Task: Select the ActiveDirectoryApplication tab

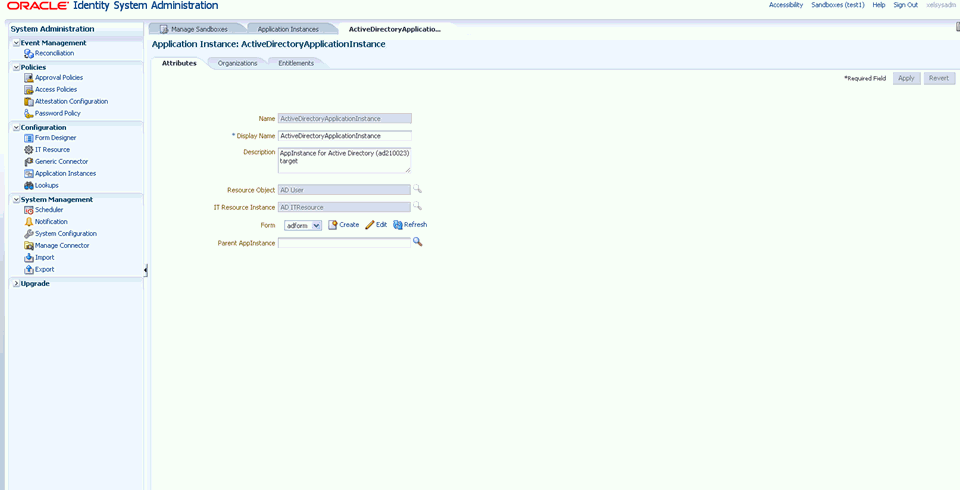Action: pos(394,29)
